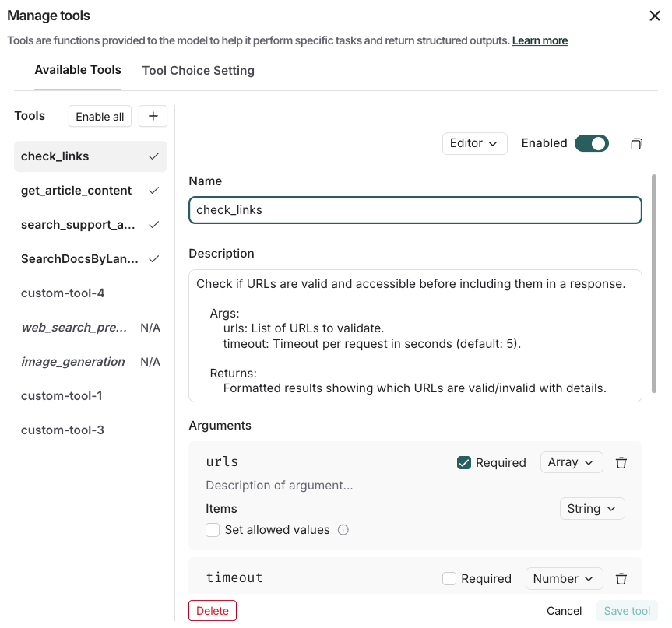The height and width of the screenshot is (628, 672).
Task: Click the checkmark next to check_links
Action: (153, 156)
